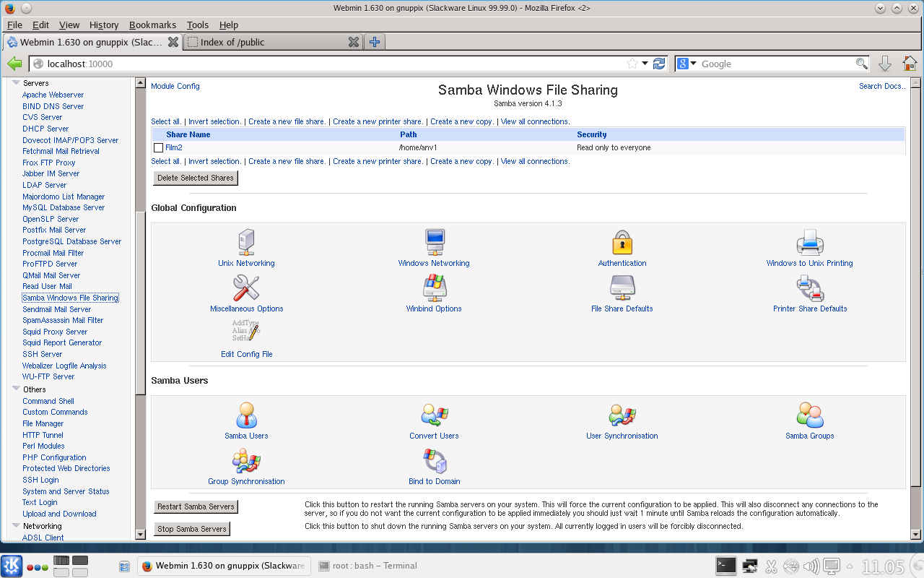Viewport: 924px width, 578px height.
Task: Open the Windows to Unix Printing icon
Action: pos(810,242)
